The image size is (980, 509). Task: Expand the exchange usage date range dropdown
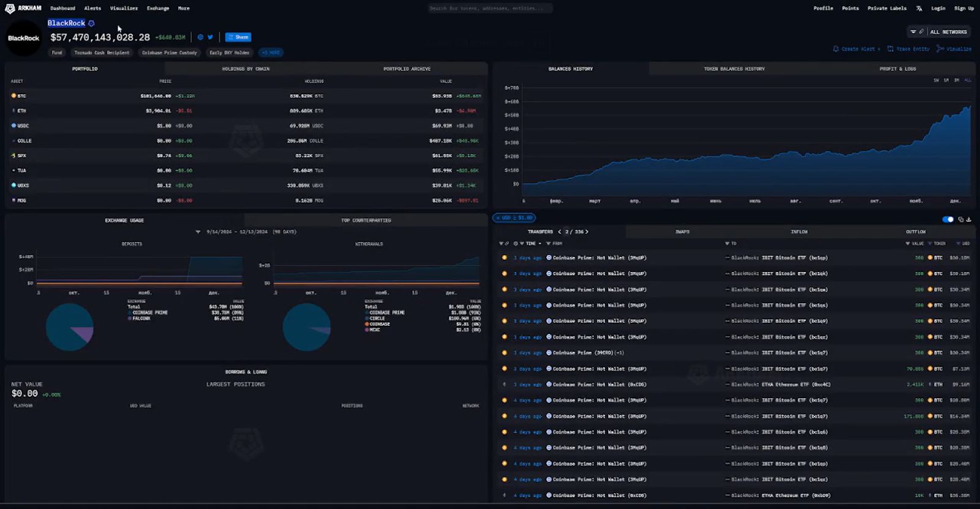click(198, 232)
